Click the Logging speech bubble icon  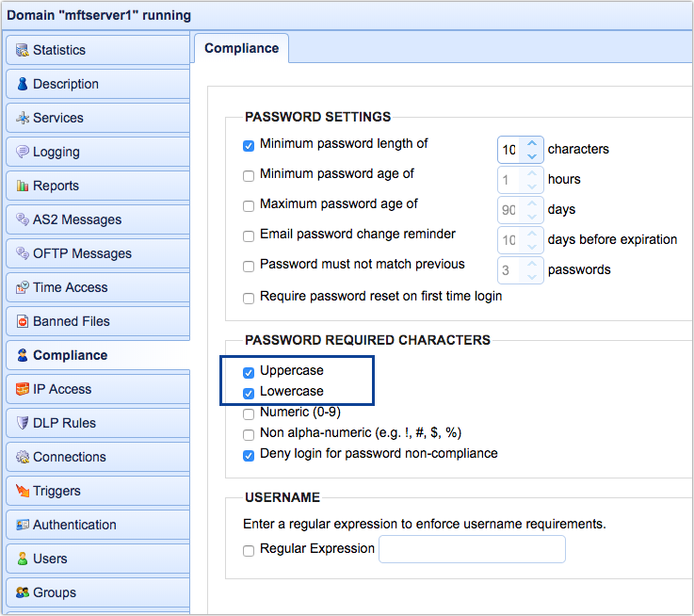click(x=23, y=152)
